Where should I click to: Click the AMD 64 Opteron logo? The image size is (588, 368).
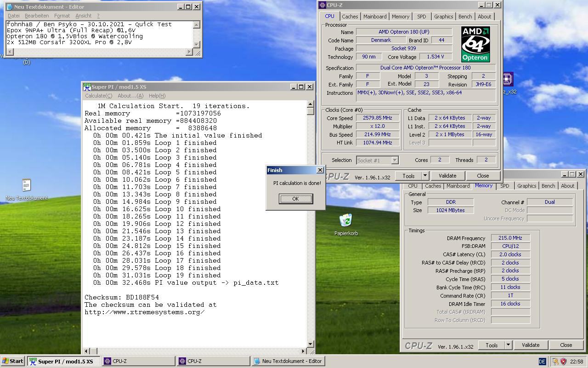coord(475,44)
